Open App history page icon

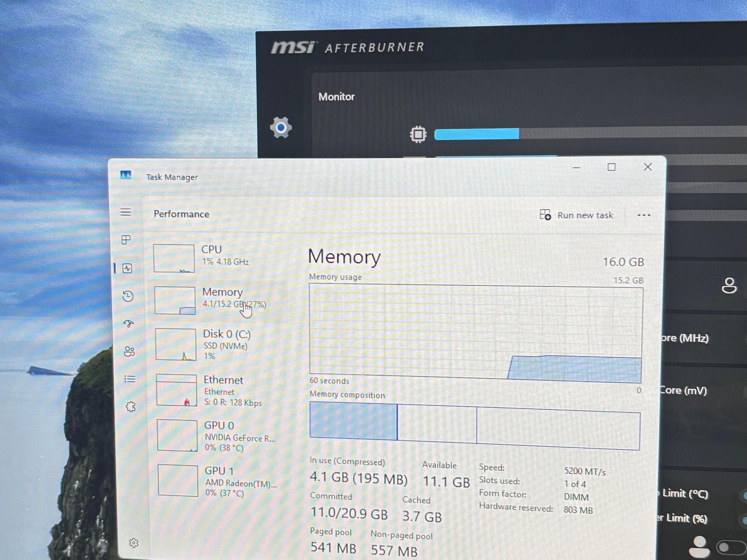pyautogui.click(x=128, y=296)
